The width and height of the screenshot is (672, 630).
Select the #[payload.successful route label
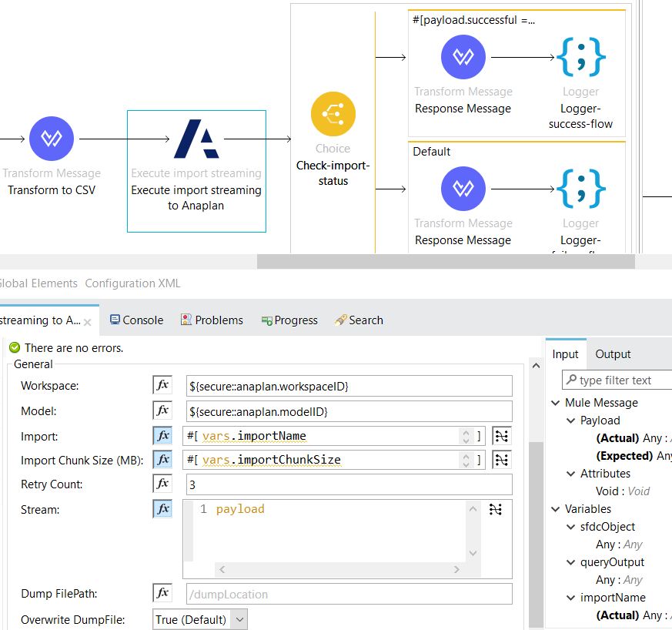coord(473,20)
